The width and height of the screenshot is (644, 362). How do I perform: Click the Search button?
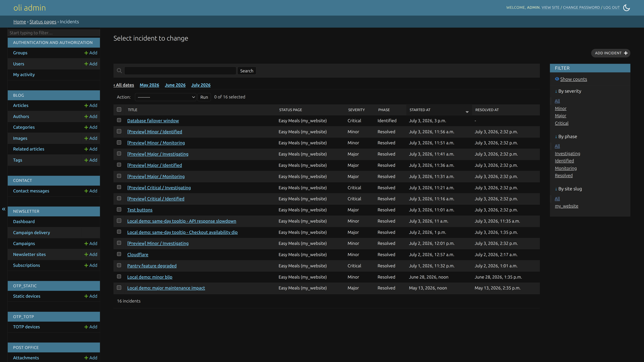tap(247, 71)
